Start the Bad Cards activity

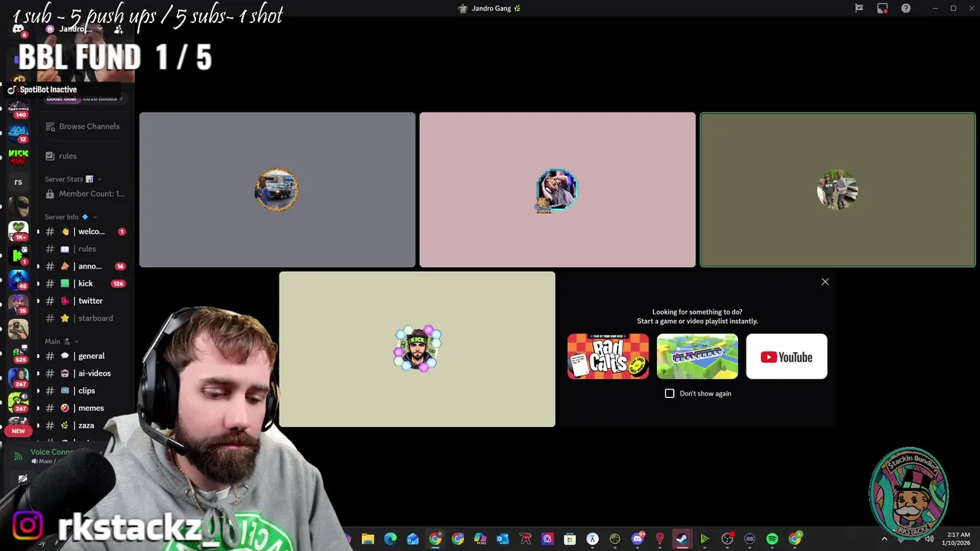(608, 357)
